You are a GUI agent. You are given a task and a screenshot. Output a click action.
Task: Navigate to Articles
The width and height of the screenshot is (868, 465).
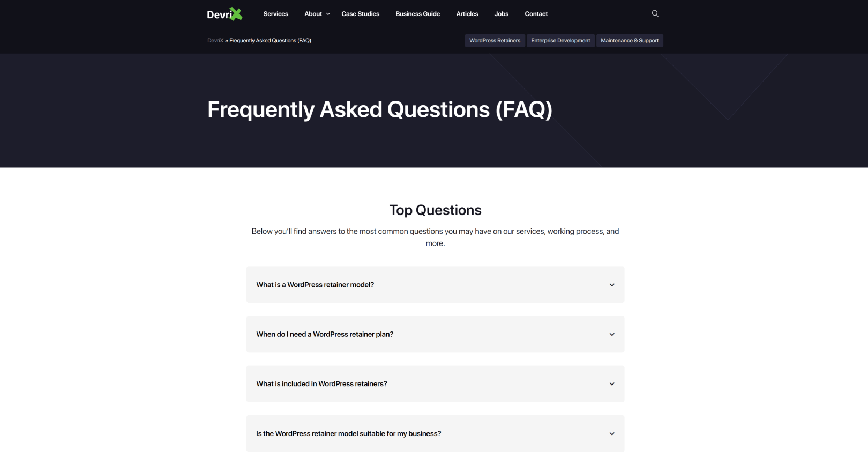click(x=467, y=14)
